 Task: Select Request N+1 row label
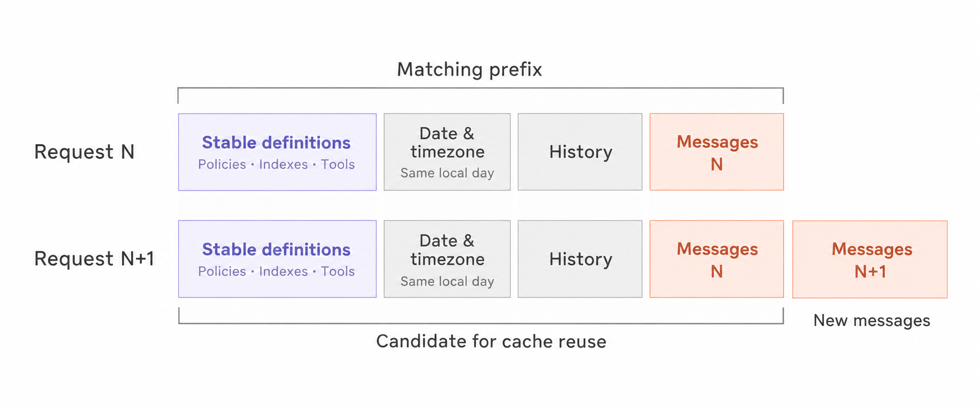coord(94,259)
